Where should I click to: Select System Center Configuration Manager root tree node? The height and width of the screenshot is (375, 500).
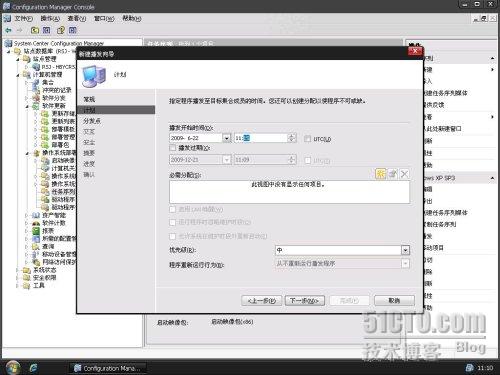coord(59,43)
